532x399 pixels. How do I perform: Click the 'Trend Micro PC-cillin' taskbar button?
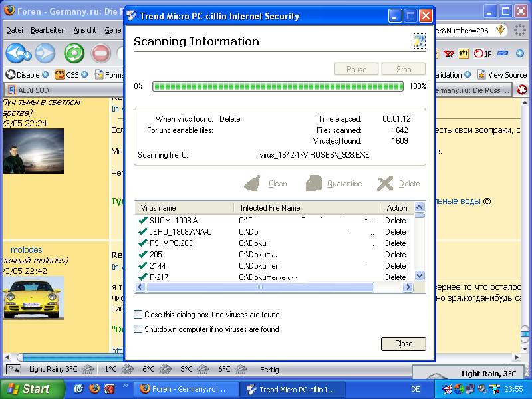(x=293, y=389)
